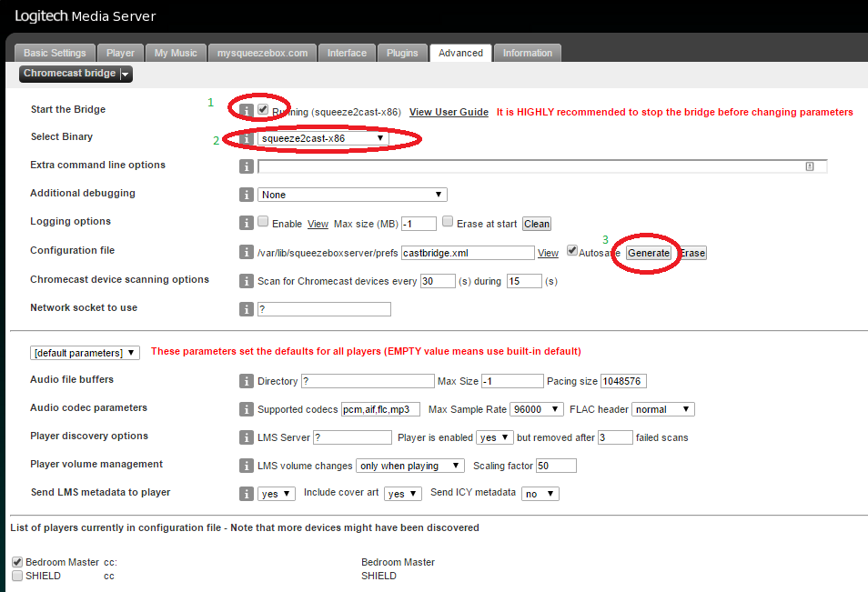Show info for Audio file buffers
Image resolution: width=868 pixels, height=592 pixels.
click(x=247, y=381)
